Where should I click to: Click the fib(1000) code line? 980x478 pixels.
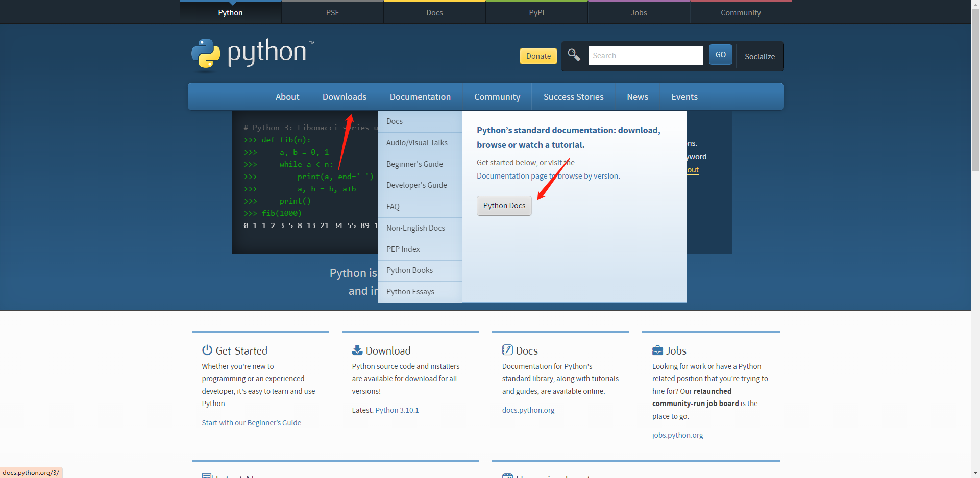pyautogui.click(x=273, y=213)
